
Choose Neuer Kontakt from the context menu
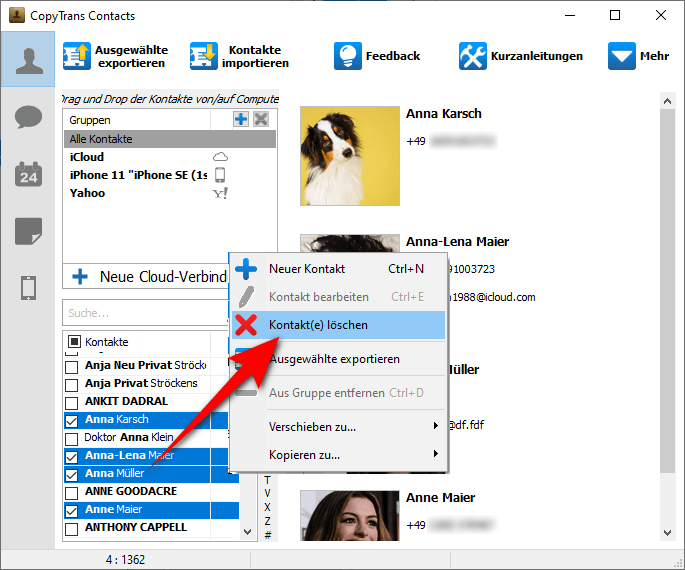coord(339,269)
